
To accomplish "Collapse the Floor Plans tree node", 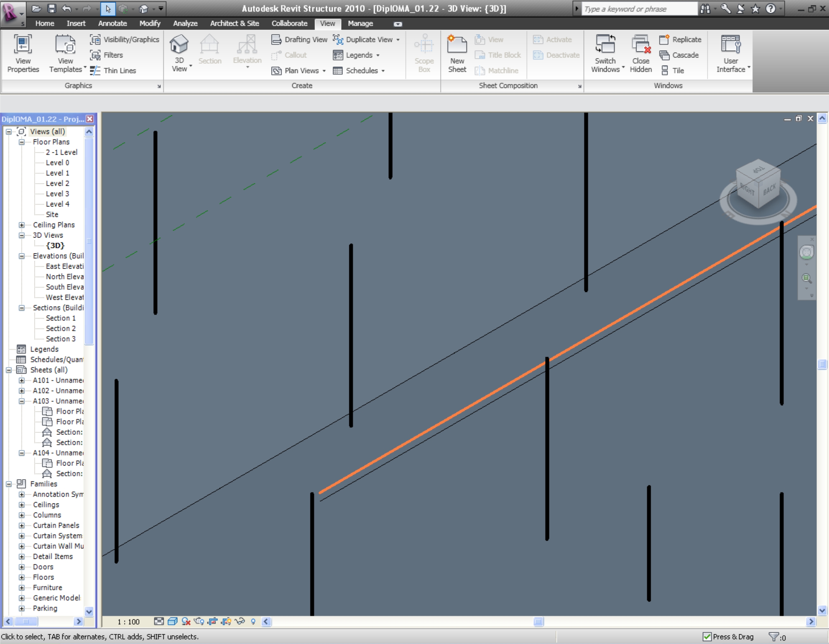I will point(22,142).
